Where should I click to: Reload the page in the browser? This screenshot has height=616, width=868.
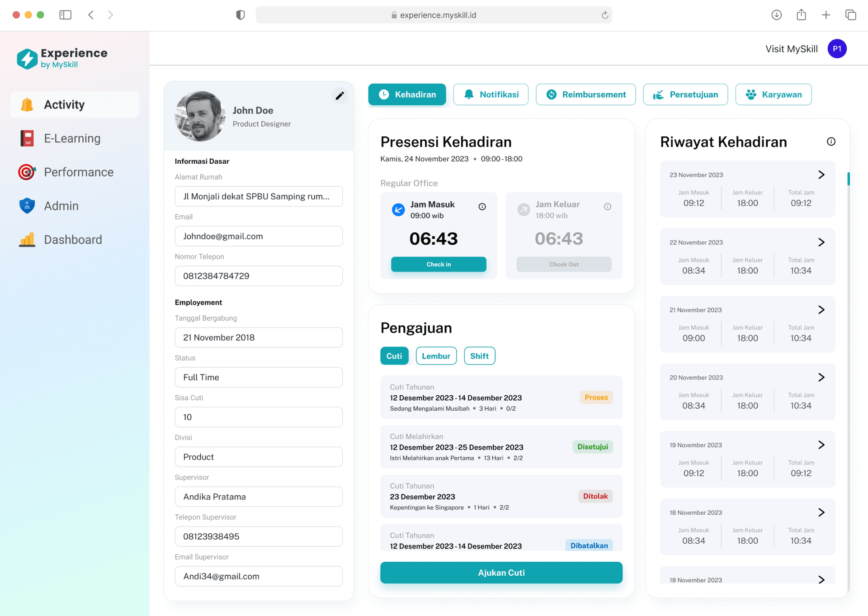(605, 15)
